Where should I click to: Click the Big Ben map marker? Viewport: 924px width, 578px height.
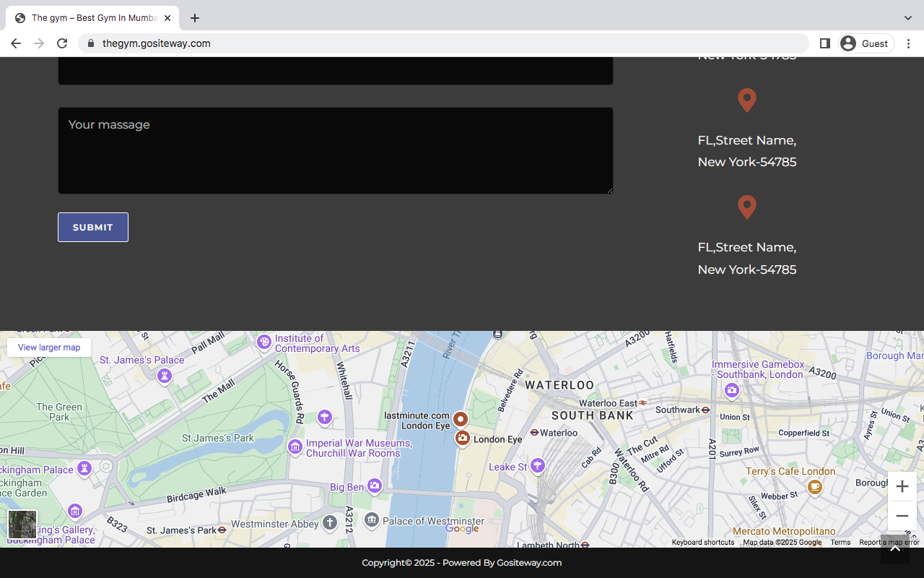374,486
